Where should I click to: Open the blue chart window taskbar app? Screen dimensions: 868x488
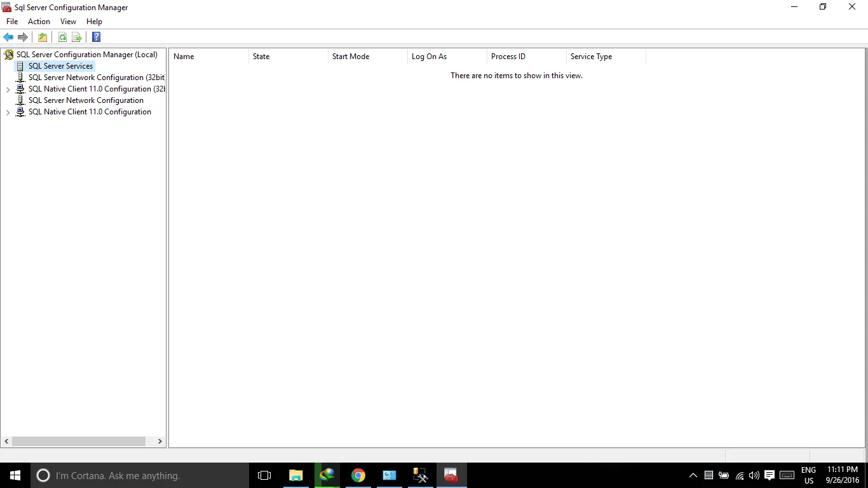click(390, 475)
